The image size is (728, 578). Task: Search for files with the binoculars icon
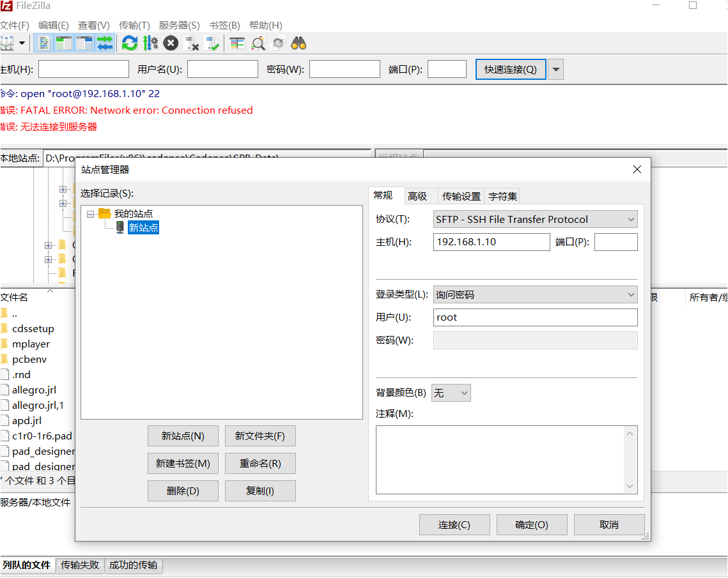coord(298,43)
